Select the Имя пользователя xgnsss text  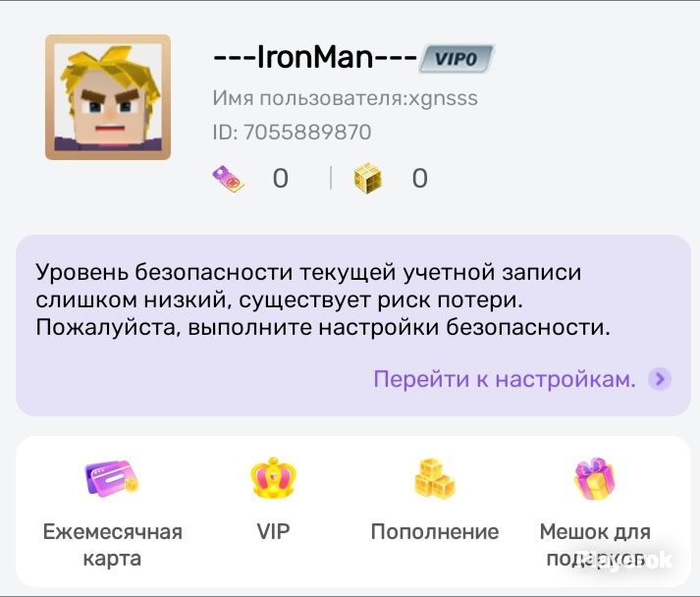[345, 98]
